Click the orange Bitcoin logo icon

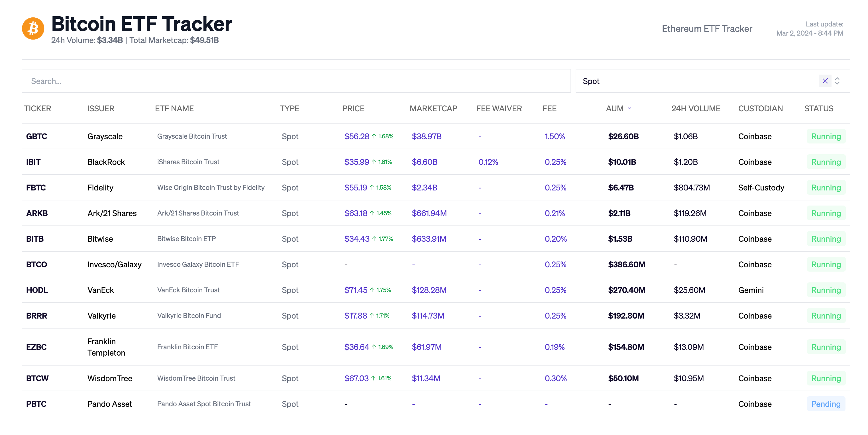[x=33, y=29]
